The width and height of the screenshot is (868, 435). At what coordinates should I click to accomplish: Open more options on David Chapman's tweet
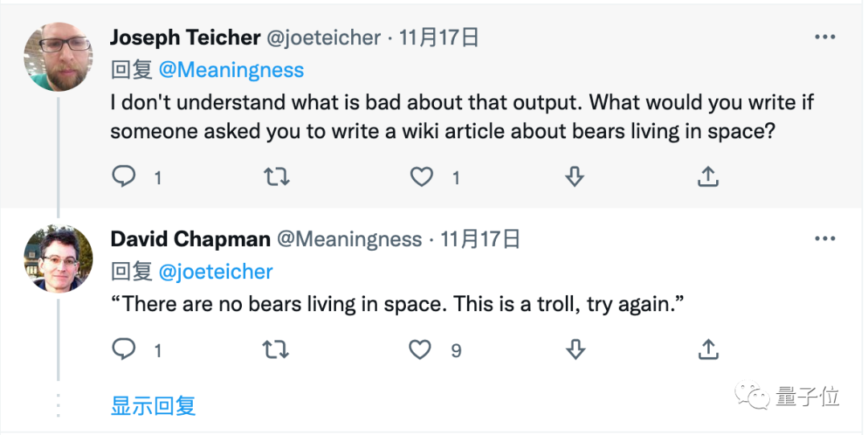(x=825, y=239)
